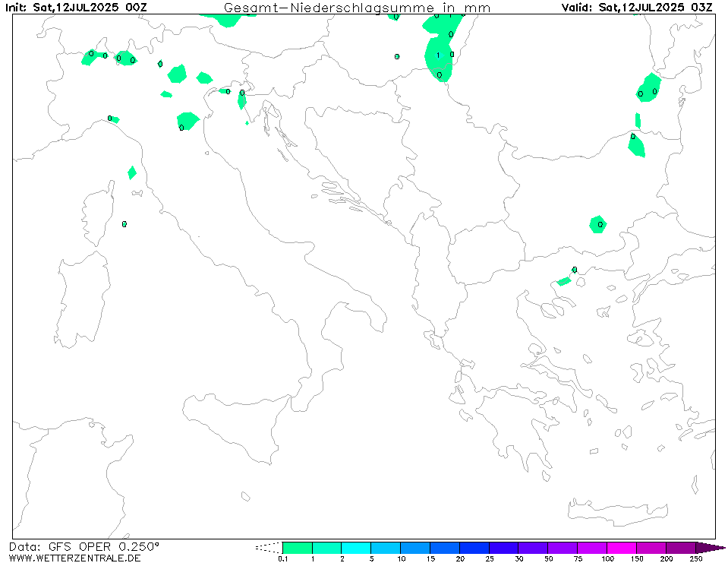Pick the 150–200 mm dark magenta swatch
This screenshot has height=563, width=728.
(x=651, y=548)
